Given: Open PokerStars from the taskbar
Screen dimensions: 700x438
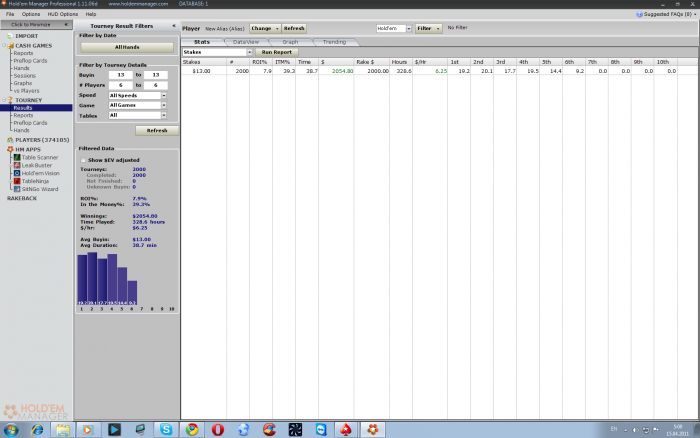Looking at the screenshot, I should pos(346,430).
